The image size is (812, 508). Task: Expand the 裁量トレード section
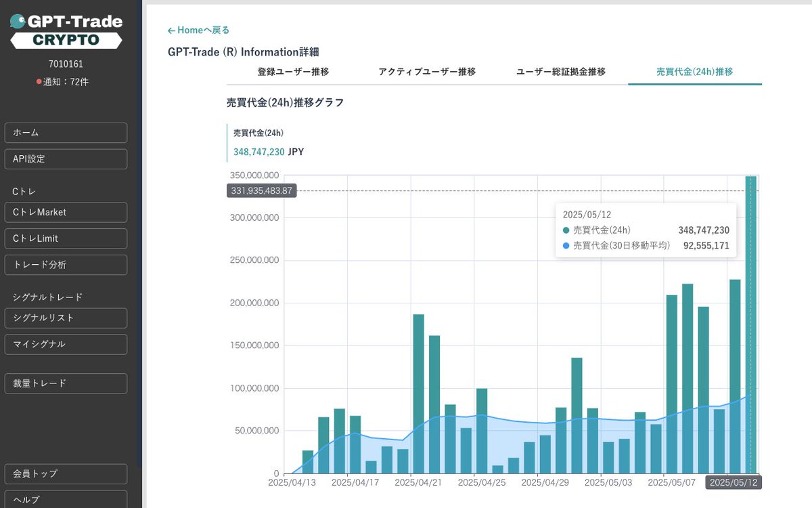pos(66,383)
